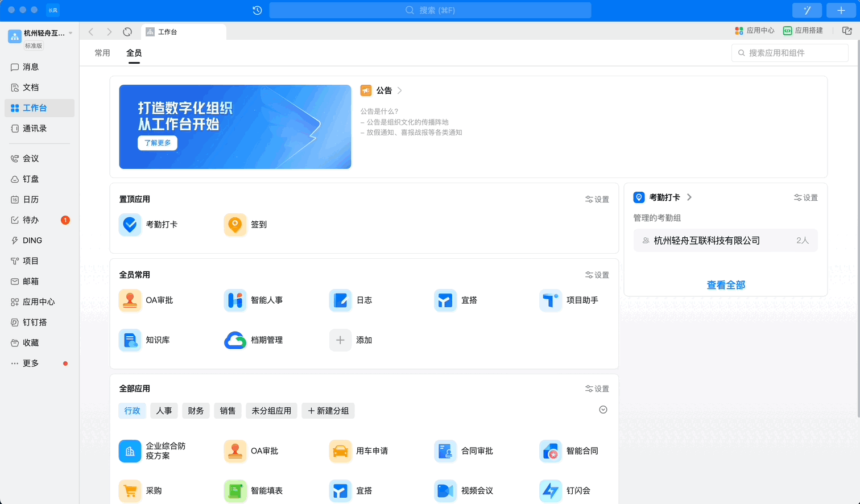Open 宜搭 in 全部应用 list
This screenshot has height=504, width=860.
(x=340, y=491)
